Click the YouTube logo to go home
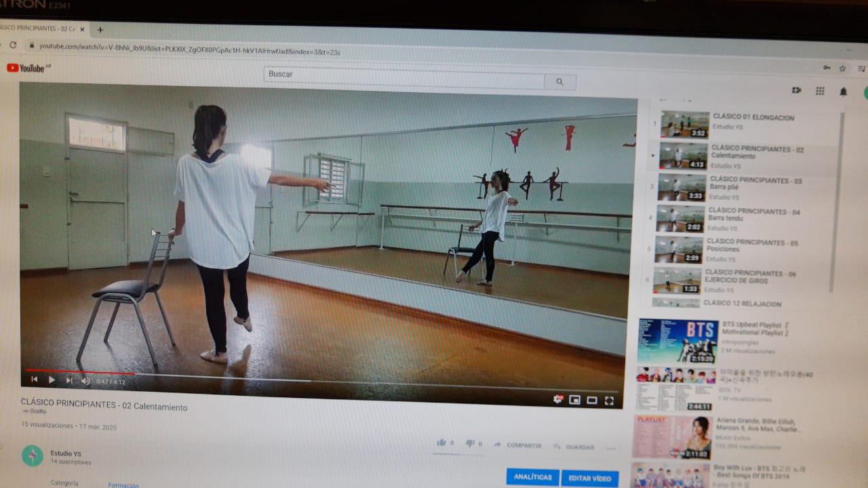 tap(26, 68)
